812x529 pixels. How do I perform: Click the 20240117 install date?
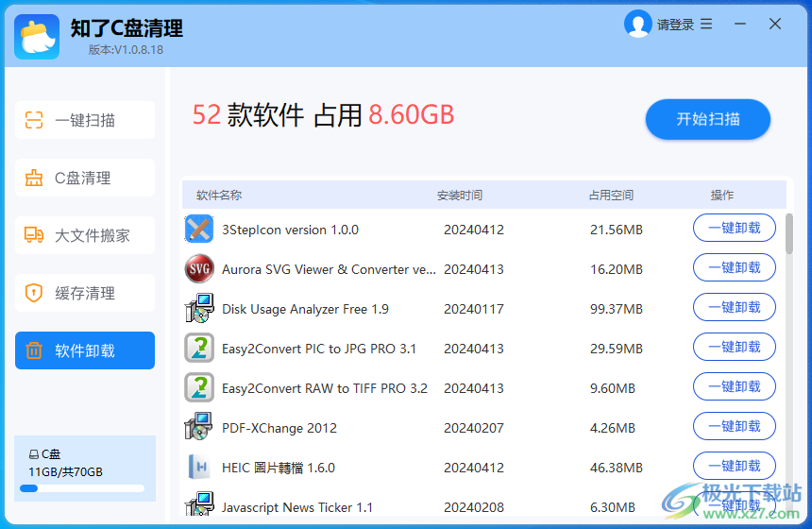[x=474, y=309]
